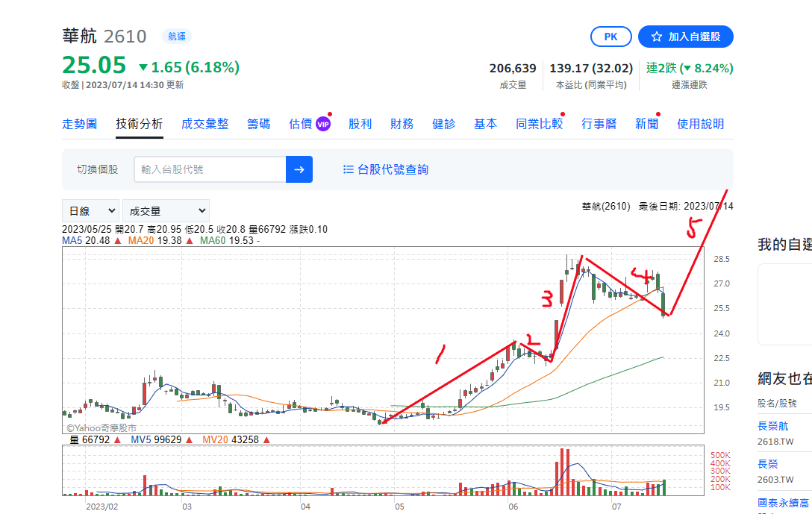Open the 成交彙整 tab
The image size is (812, 514).
[x=205, y=125]
